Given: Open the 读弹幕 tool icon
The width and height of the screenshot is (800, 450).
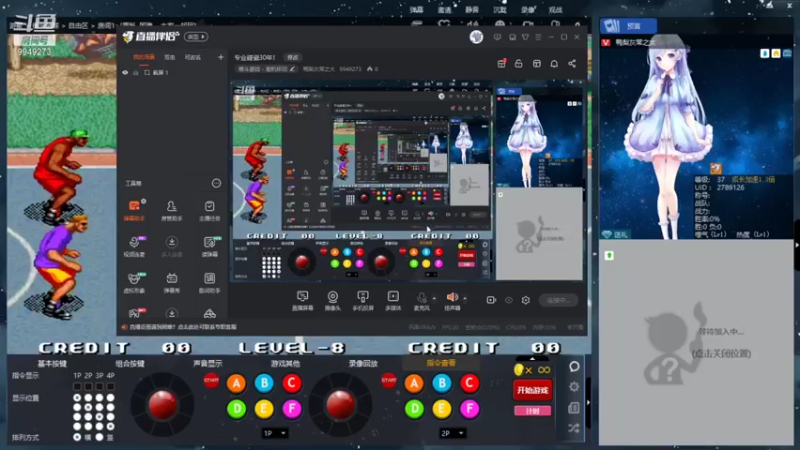Looking at the screenshot, I should (209, 246).
